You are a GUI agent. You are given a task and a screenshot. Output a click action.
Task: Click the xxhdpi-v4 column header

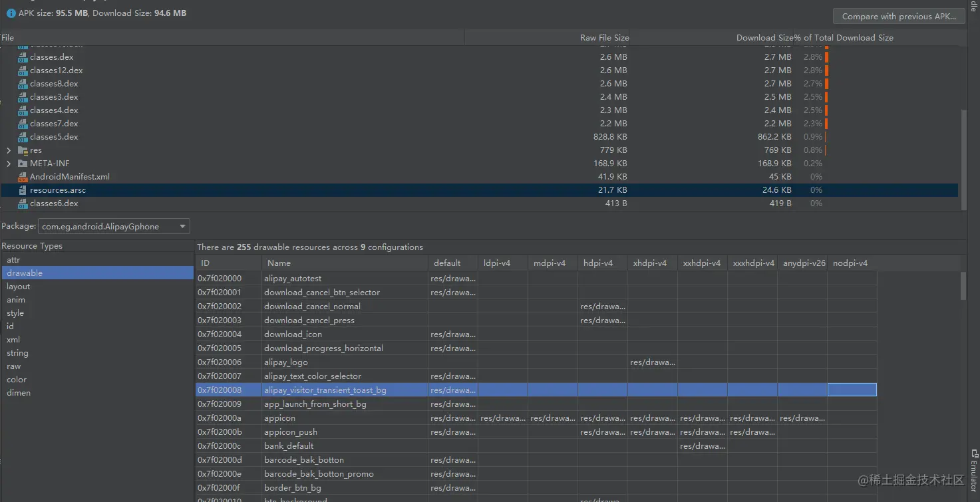pos(703,263)
